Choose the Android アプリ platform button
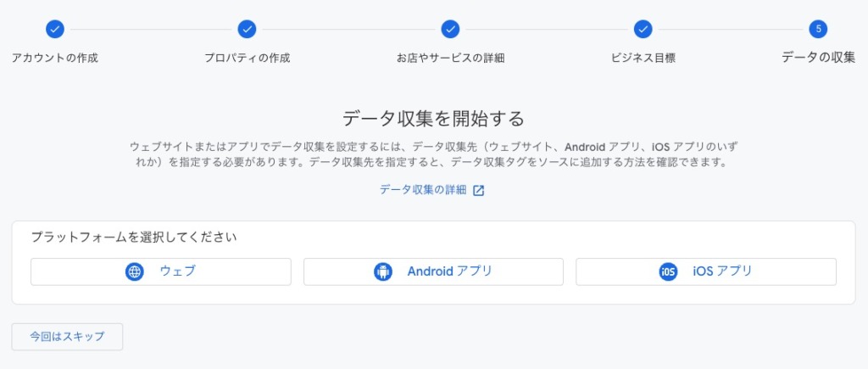The height and width of the screenshot is (369, 868). (433, 271)
